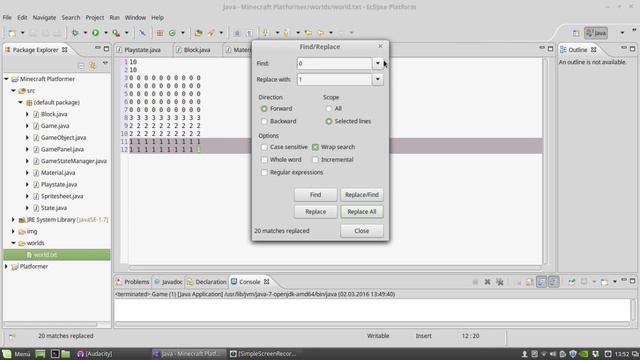
Task: Open the Window menu
Action: [x=135, y=18]
